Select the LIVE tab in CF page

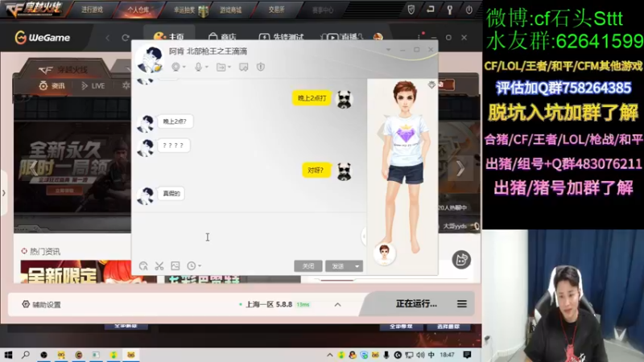[93, 86]
